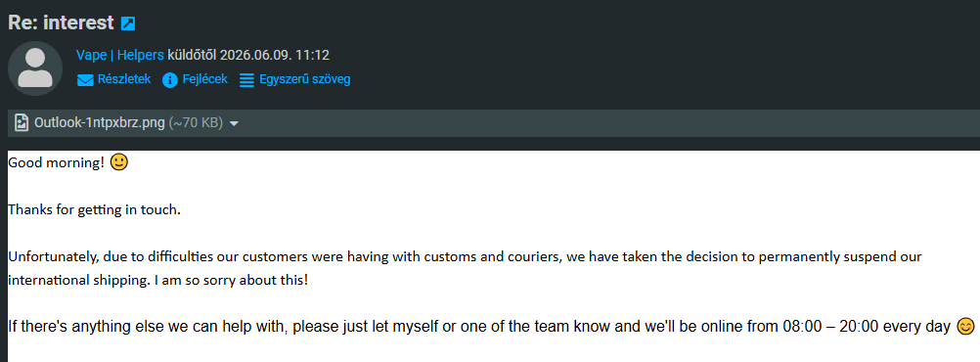
Task: Open attachment Outlook-1ntpxbrz.png
Action: [100, 123]
